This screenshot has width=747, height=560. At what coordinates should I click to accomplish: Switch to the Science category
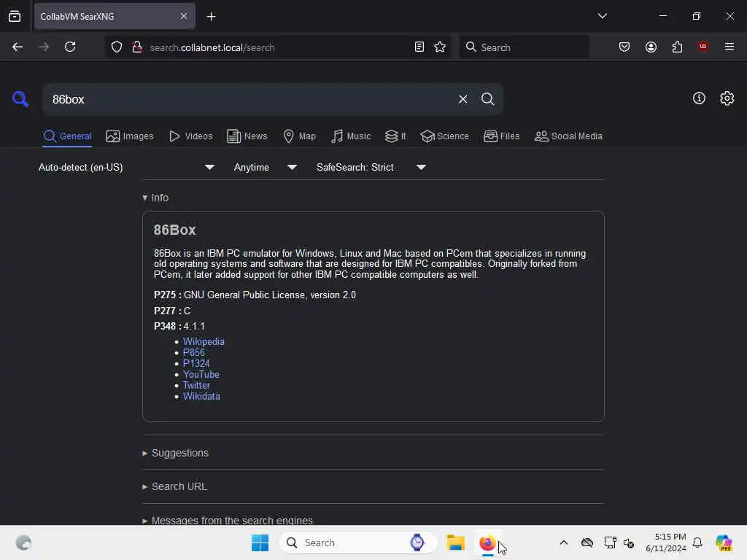[444, 136]
